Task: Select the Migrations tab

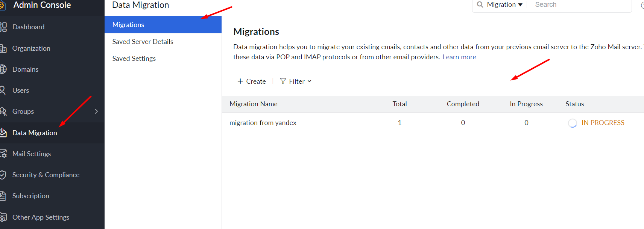Action: 163,25
